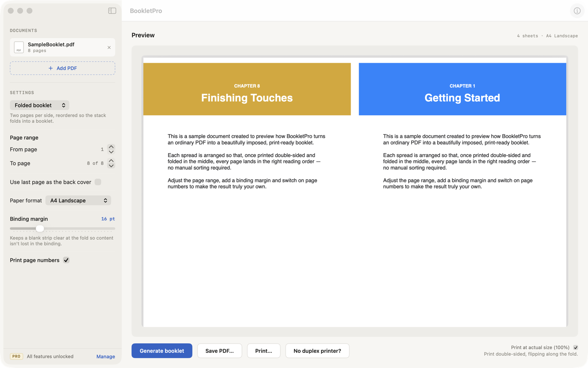Click Save PDF... button
The width and height of the screenshot is (588, 368).
tap(220, 351)
